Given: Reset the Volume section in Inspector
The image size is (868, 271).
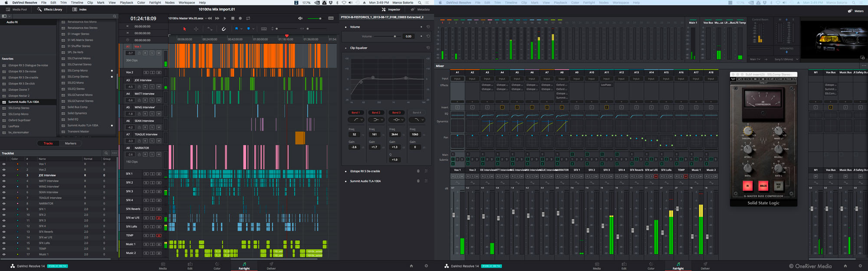Looking at the screenshot, I should [x=428, y=27].
